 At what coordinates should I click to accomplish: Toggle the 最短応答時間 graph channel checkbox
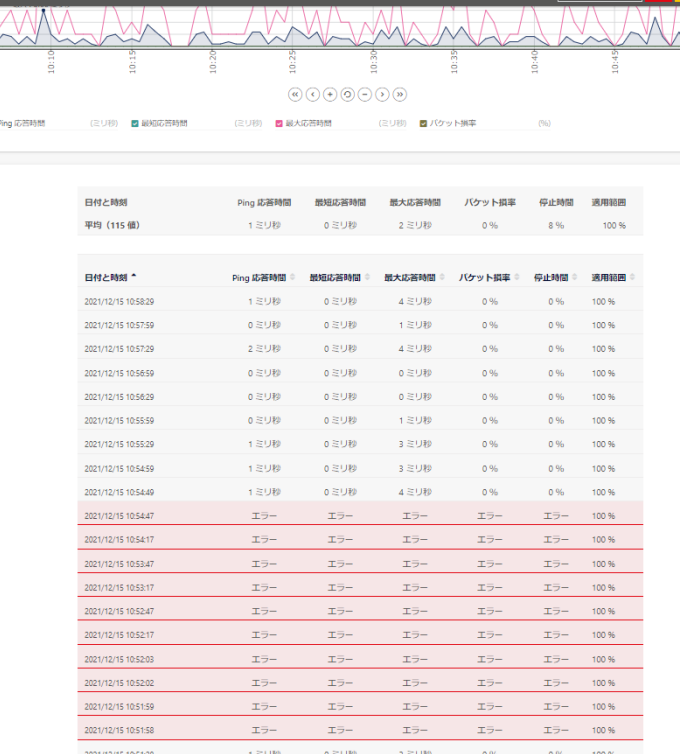click(x=135, y=124)
